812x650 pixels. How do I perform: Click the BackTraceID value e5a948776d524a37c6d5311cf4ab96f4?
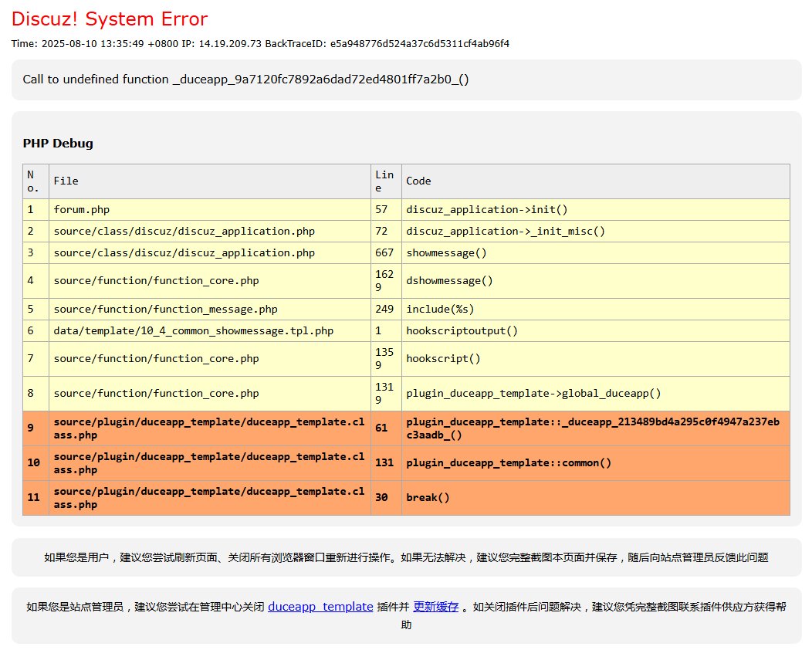click(x=419, y=43)
